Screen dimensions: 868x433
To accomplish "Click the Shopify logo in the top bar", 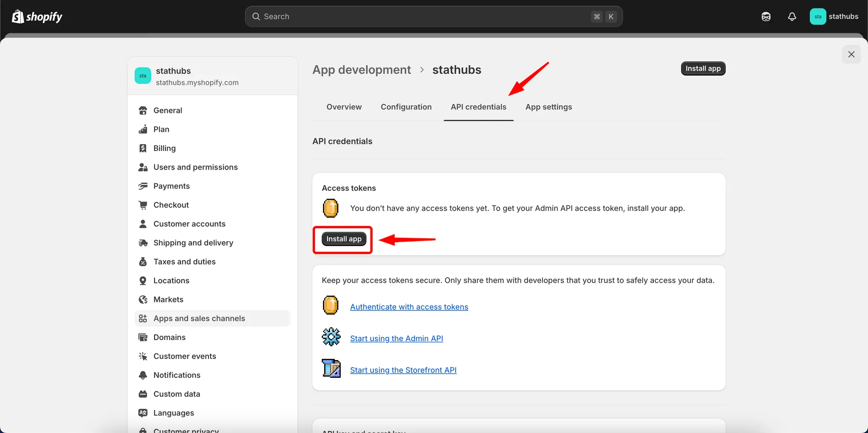I will point(37,17).
